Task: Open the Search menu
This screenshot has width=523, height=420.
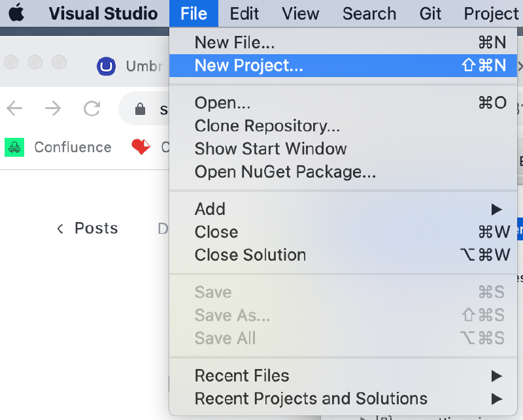Action: click(x=369, y=14)
